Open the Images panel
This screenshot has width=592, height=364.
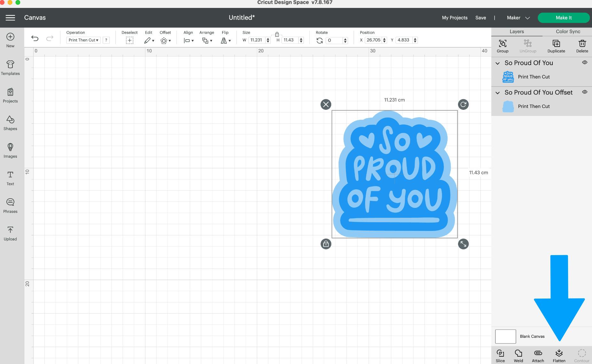click(10, 150)
